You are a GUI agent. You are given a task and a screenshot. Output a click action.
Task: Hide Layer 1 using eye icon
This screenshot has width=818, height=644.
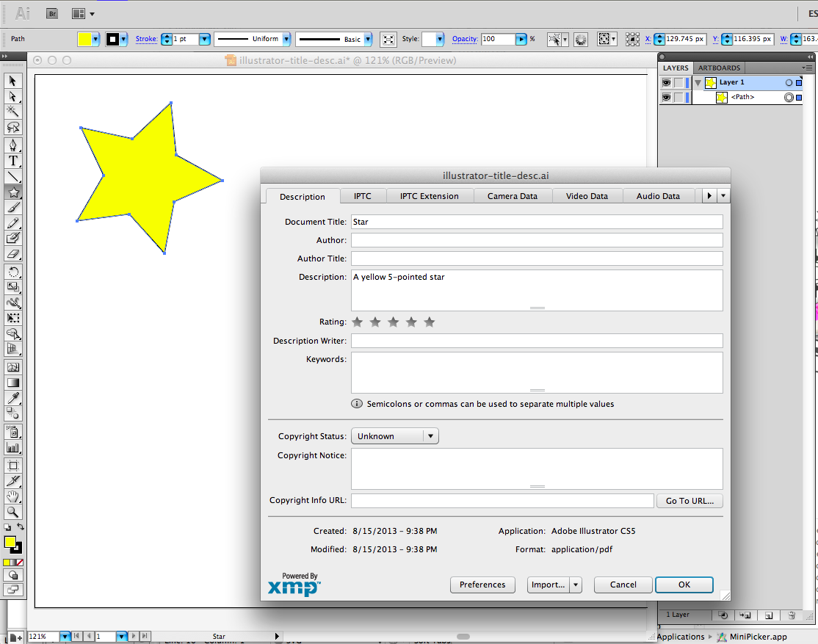point(667,83)
